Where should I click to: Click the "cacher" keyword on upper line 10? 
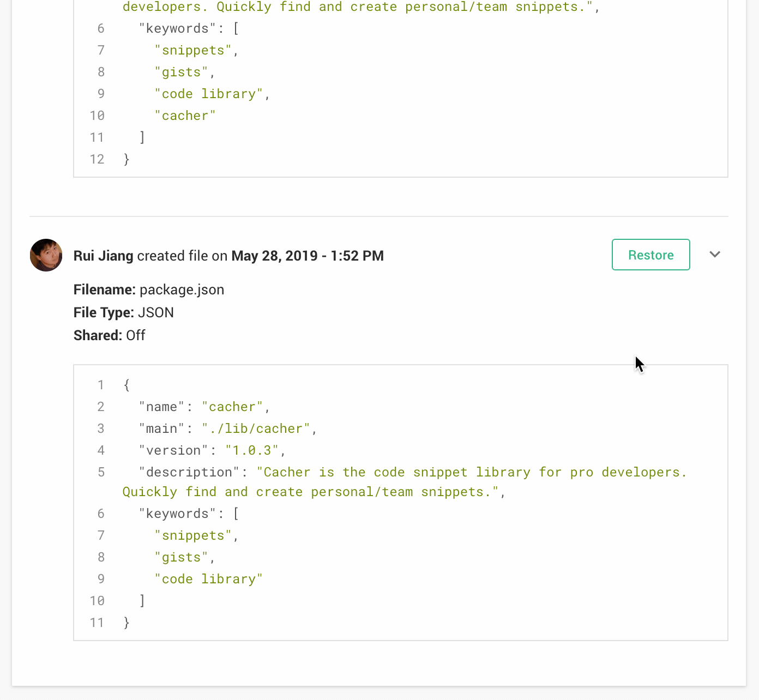point(185,116)
